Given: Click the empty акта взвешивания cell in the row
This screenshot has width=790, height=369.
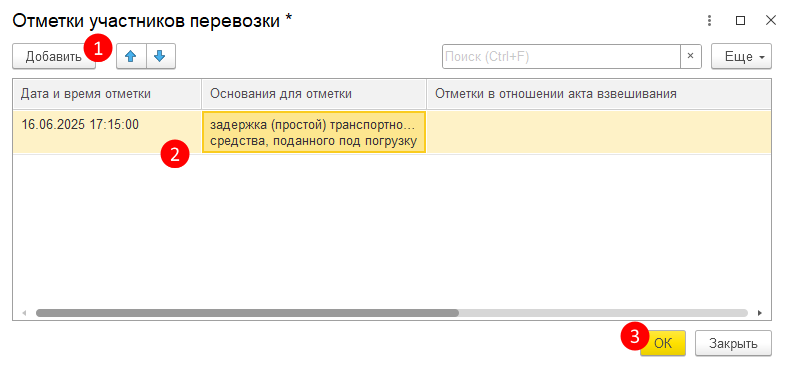Looking at the screenshot, I should (x=599, y=132).
